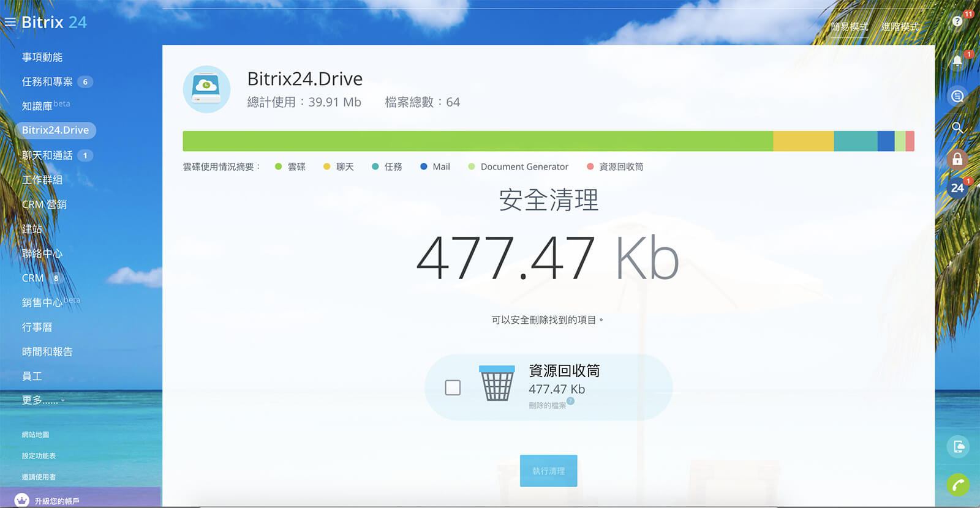Open 行事曆 in the sidebar
The height and width of the screenshot is (508, 980).
click(37, 327)
